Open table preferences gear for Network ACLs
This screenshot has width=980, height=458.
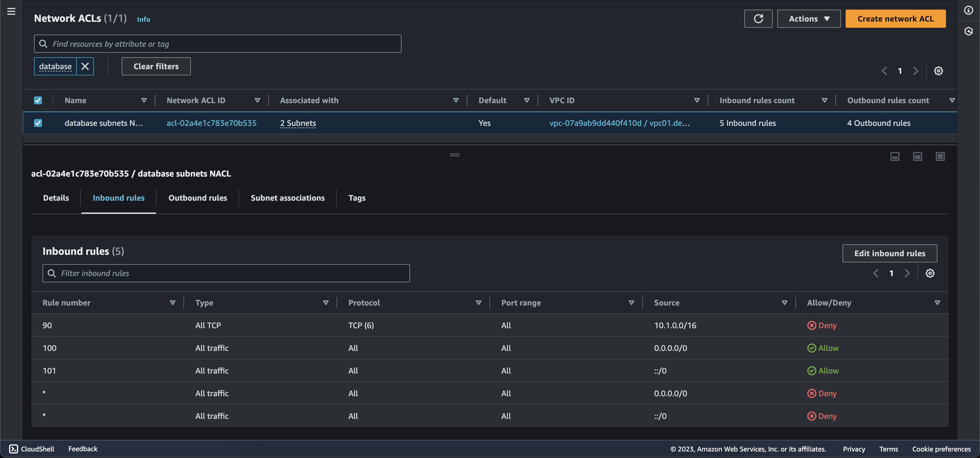(x=938, y=71)
